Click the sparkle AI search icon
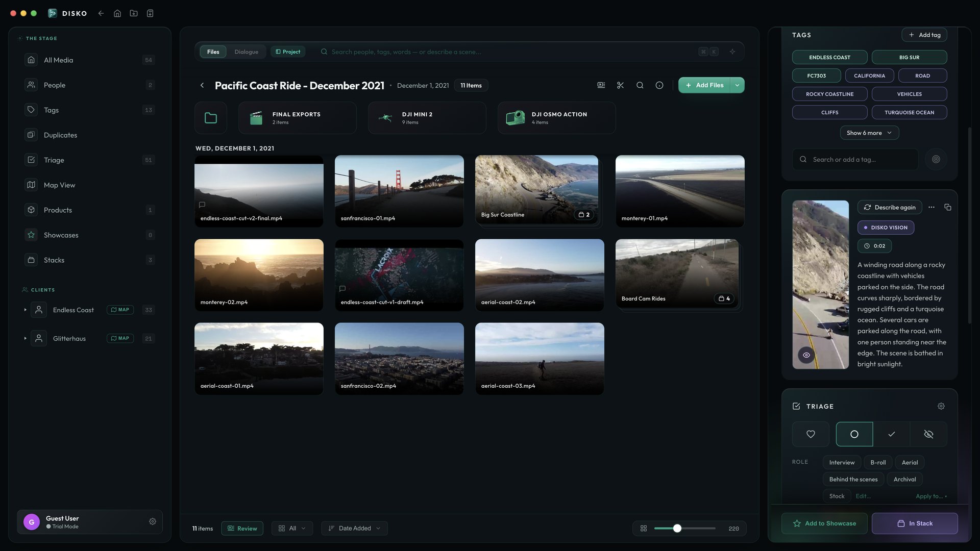The width and height of the screenshot is (980, 551). pyautogui.click(x=732, y=52)
